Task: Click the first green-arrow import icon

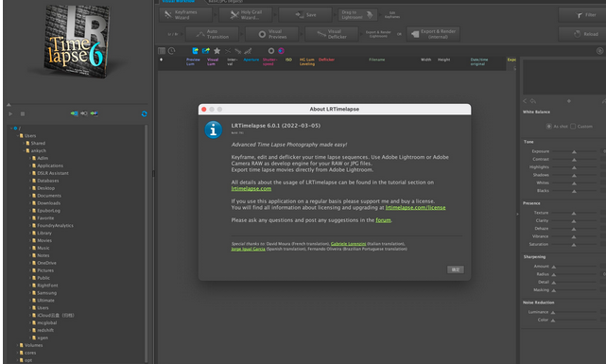Action: click(x=74, y=113)
